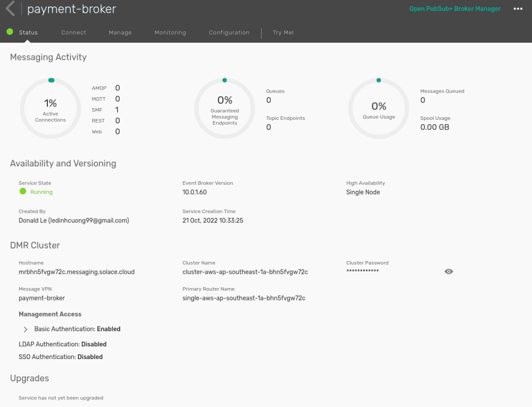
Task: Open PubSub+ Broker Manager
Action: [455, 8]
